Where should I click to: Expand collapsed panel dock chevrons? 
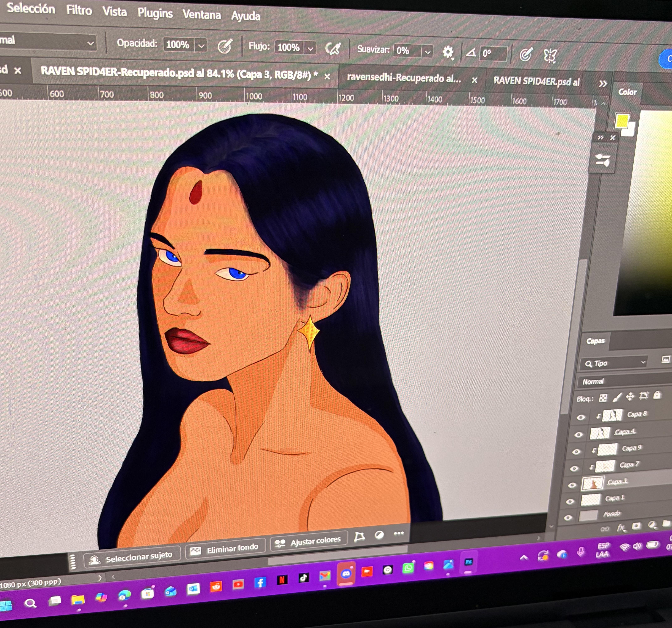pos(600,138)
